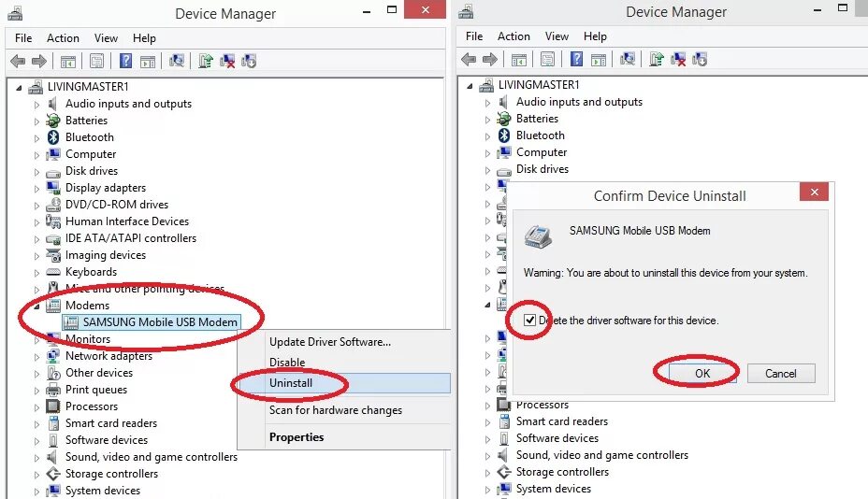Click Forward arrow in left Device Manager toolbar
This screenshot has width=868, height=499.
coord(38,61)
